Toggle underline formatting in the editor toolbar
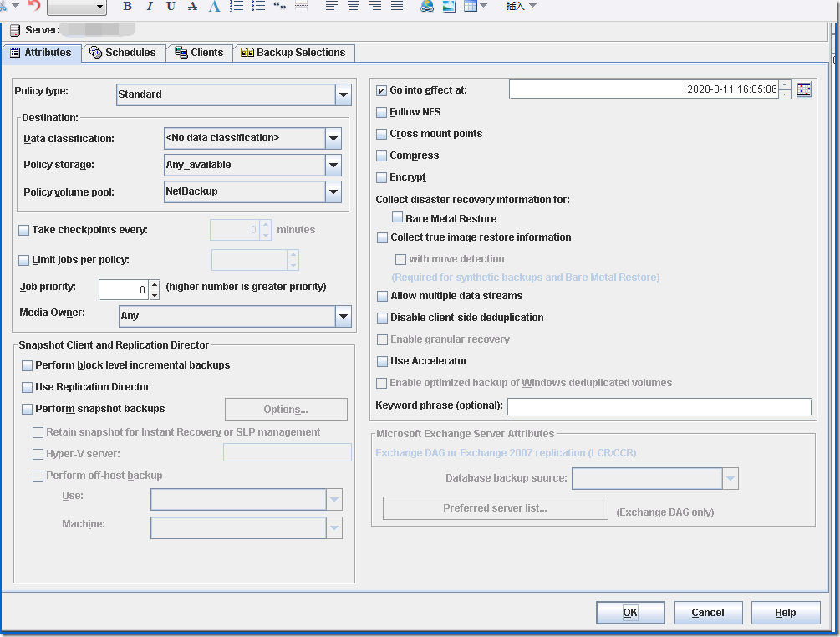This screenshot has height=637, width=840. (171, 6)
